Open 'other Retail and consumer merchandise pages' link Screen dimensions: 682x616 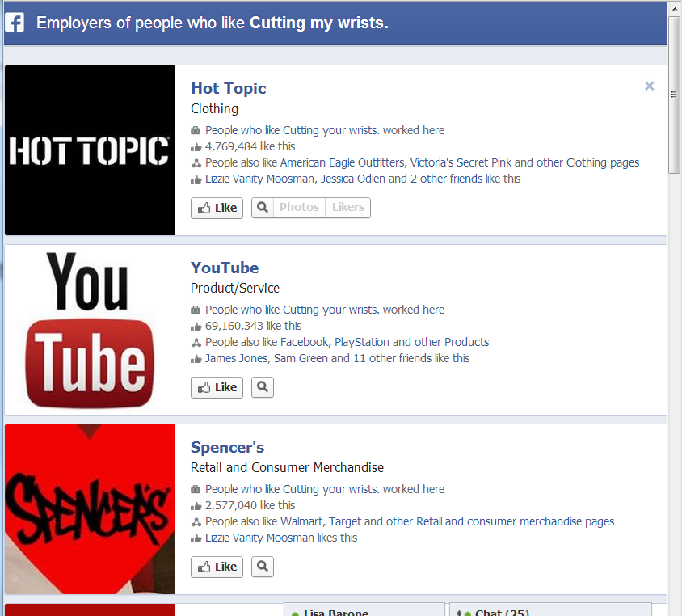500,521
